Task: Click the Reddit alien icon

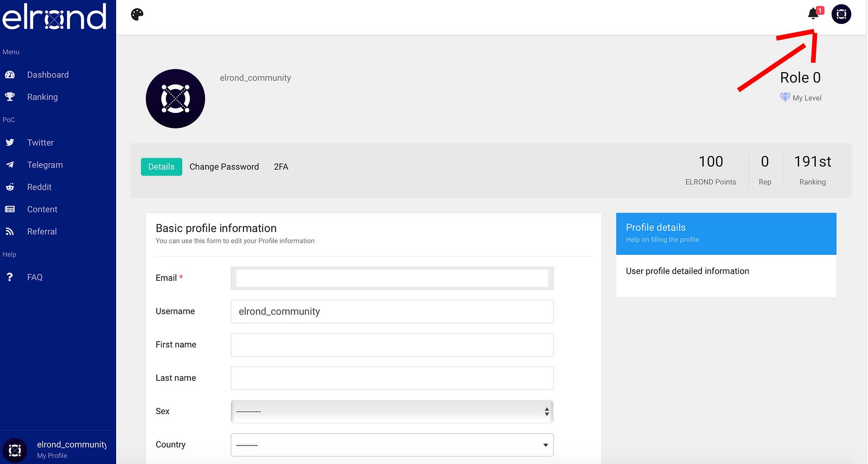Action: (x=10, y=187)
